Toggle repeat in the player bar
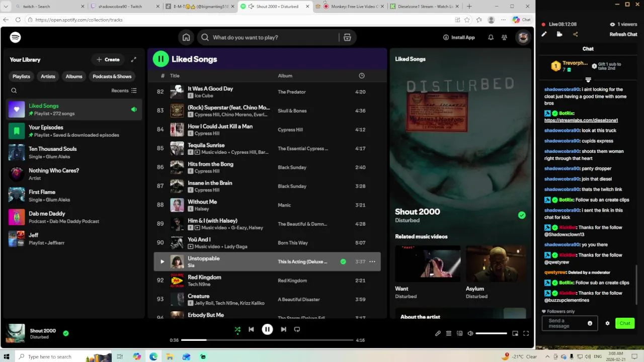Screen dimensions: 644x362 pos(297,329)
